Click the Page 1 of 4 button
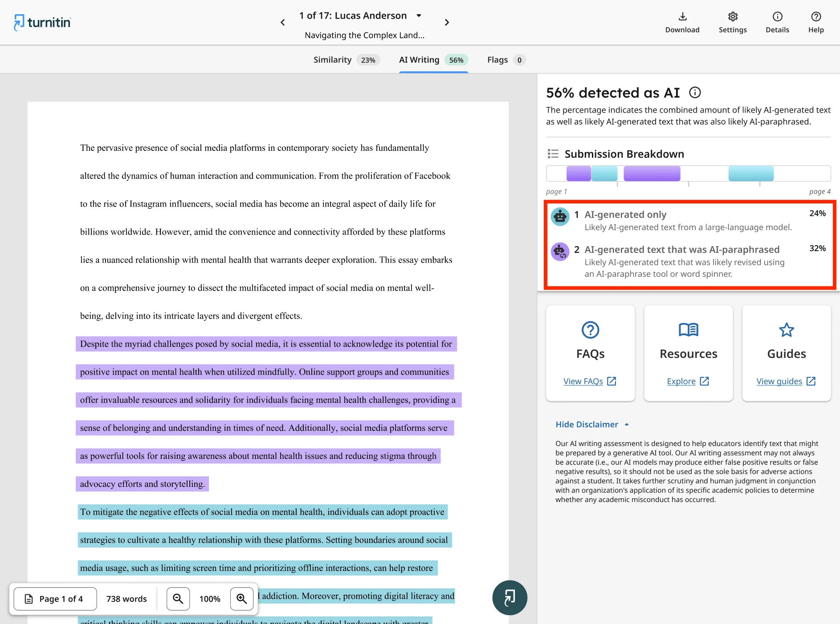Viewport: 840px width, 624px height. pyautogui.click(x=55, y=599)
